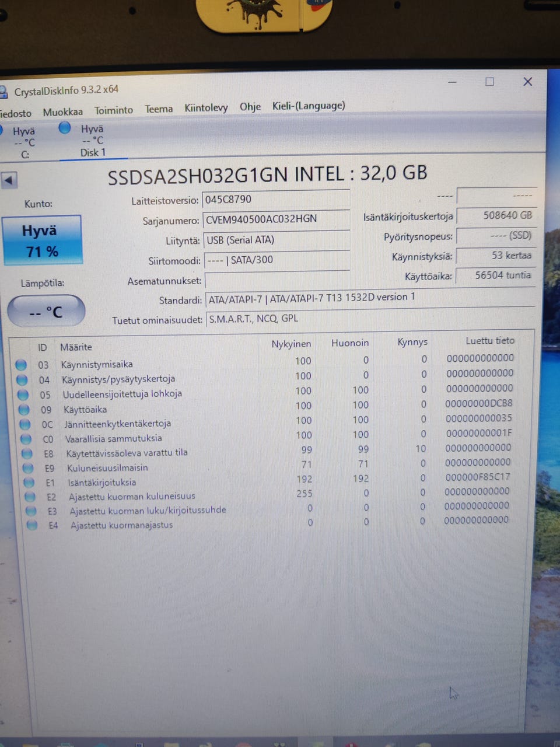
Task: Click current value 255 in row E2
Action: coord(304,494)
